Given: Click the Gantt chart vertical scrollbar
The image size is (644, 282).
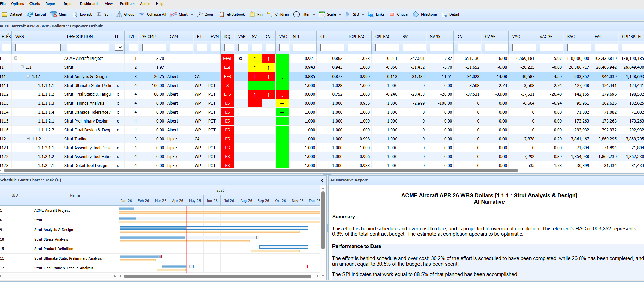Looking at the screenshot, I should click(x=323, y=220).
